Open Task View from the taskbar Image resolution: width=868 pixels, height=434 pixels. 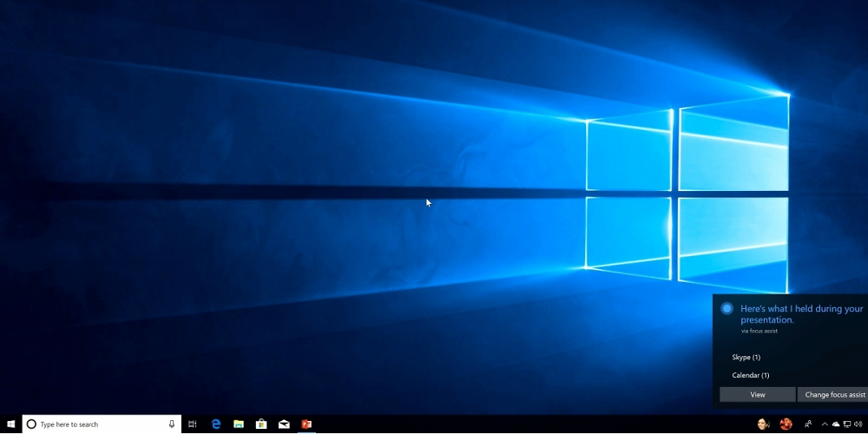pyautogui.click(x=192, y=424)
